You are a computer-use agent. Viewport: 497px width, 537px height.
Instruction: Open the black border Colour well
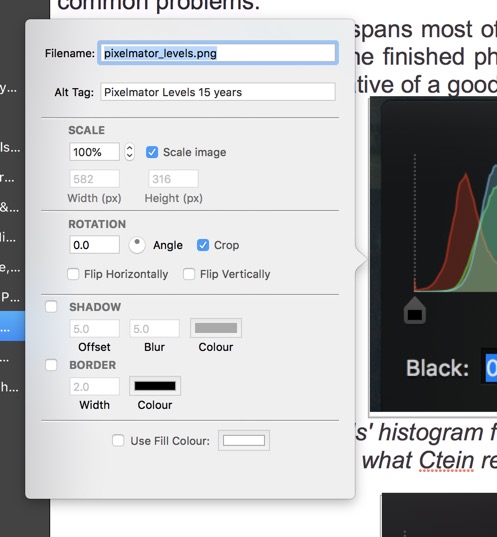(x=155, y=386)
